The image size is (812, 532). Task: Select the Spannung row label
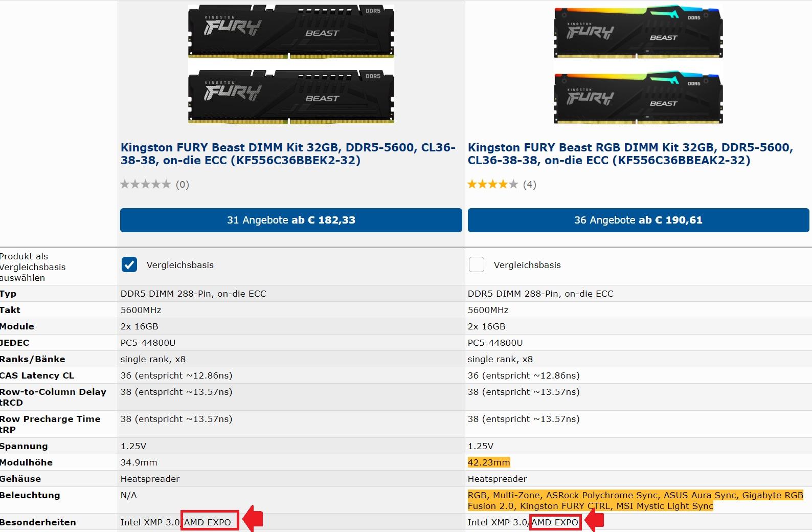(24, 446)
